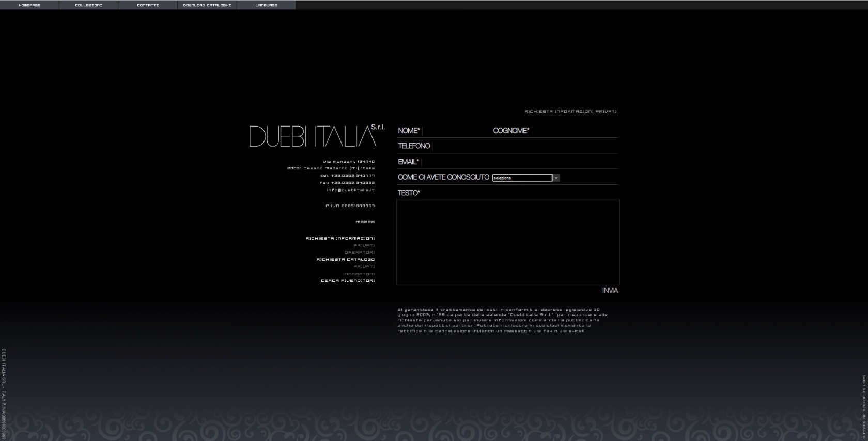Screen dimensions: 868x441
Task: Open the Cerca Rivenditori link
Action: (x=348, y=281)
